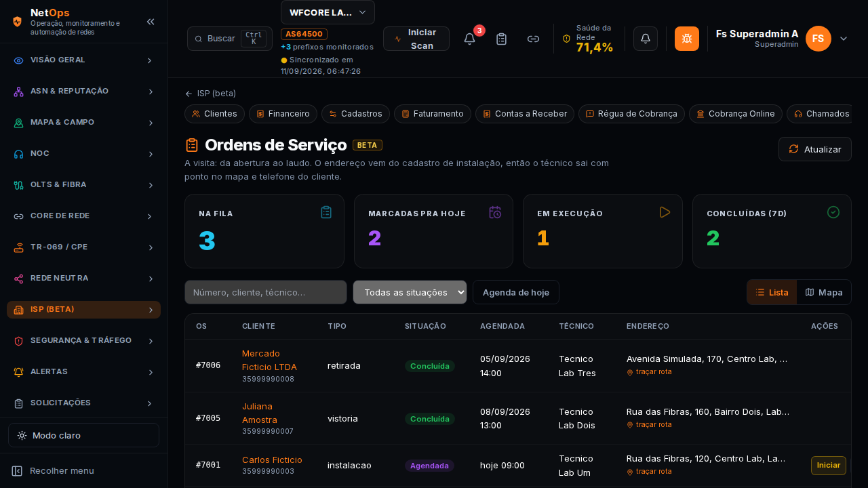
Task: Click the link chain icon in header
Action: (x=534, y=39)
